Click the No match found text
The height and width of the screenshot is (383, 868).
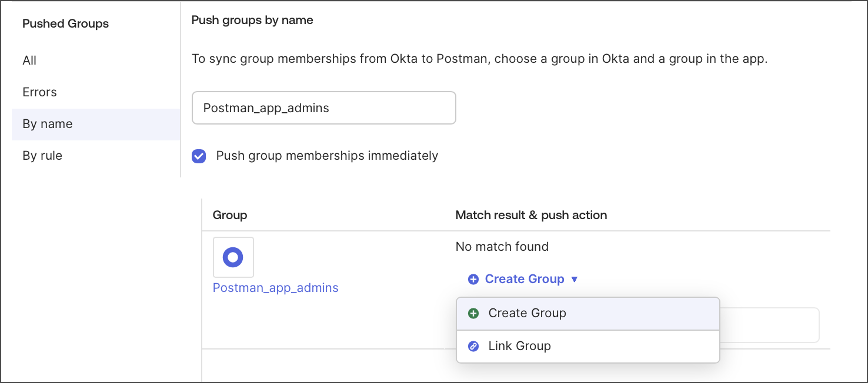point(502,247)
